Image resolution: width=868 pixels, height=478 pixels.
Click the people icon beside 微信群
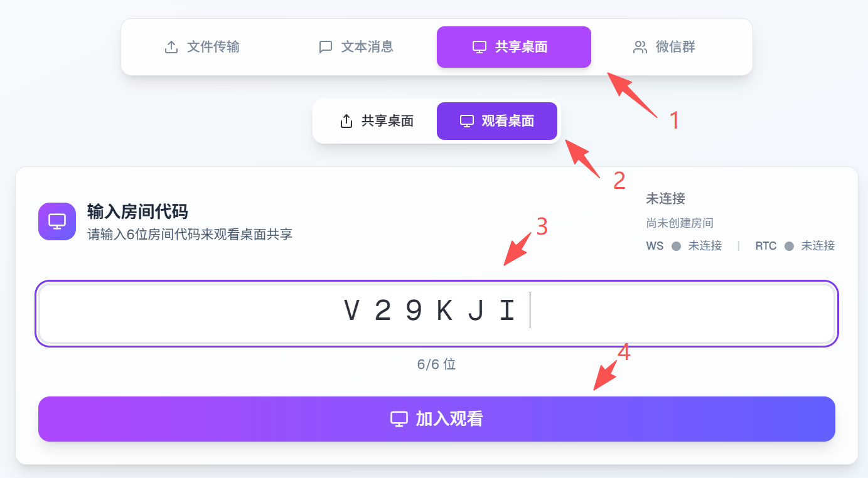pos(640,47)
